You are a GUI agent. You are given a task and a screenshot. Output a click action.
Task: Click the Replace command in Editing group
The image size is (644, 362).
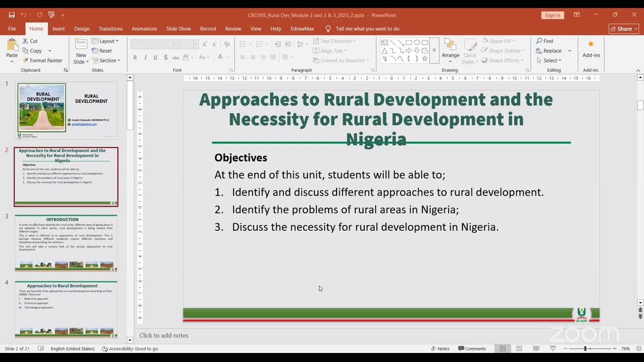(x=549, y=51)
